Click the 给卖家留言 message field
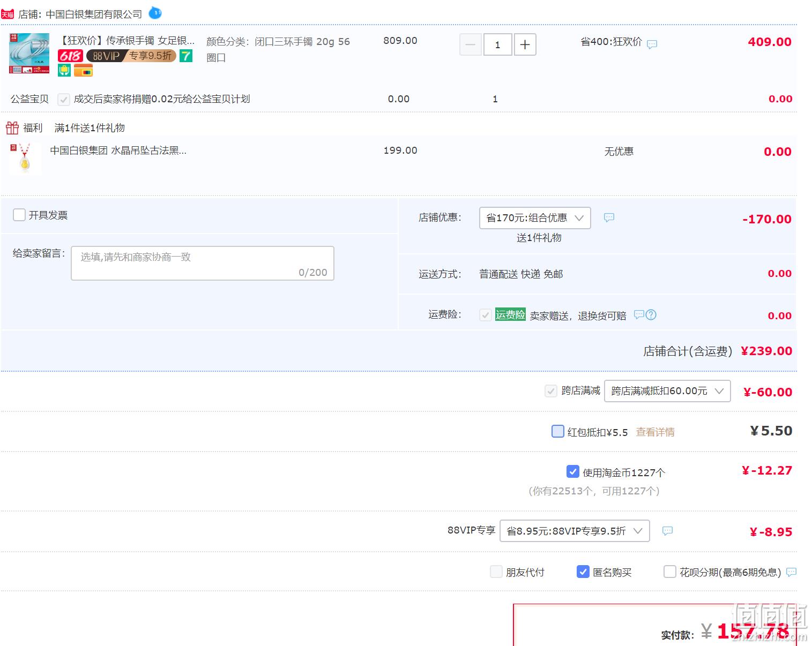 (203, 263)
